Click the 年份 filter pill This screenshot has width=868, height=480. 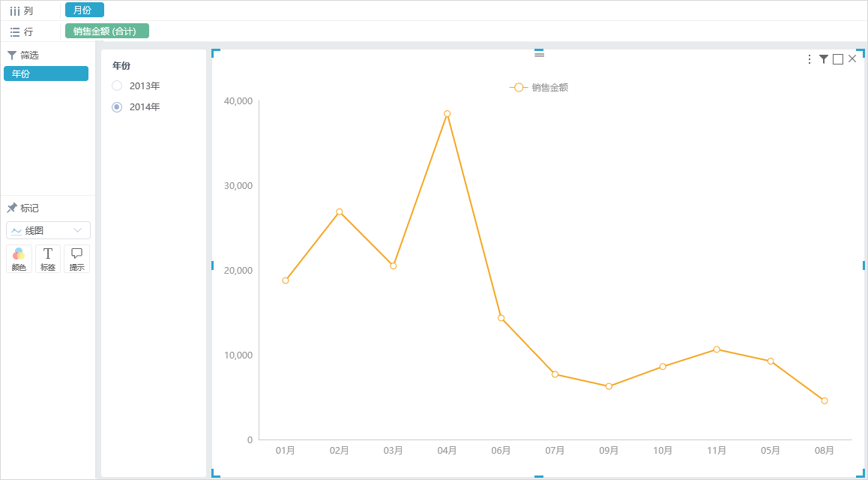(x=46, y=73)
